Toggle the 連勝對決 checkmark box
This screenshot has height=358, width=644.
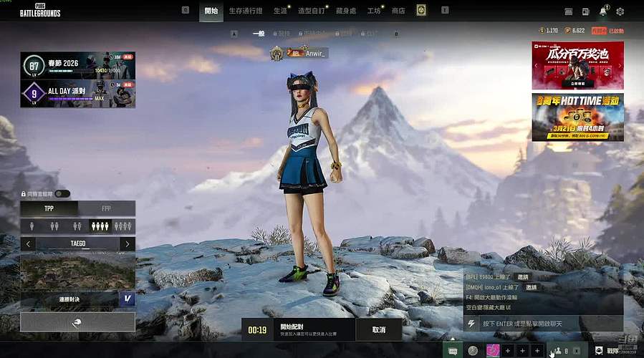click(128, 299)
